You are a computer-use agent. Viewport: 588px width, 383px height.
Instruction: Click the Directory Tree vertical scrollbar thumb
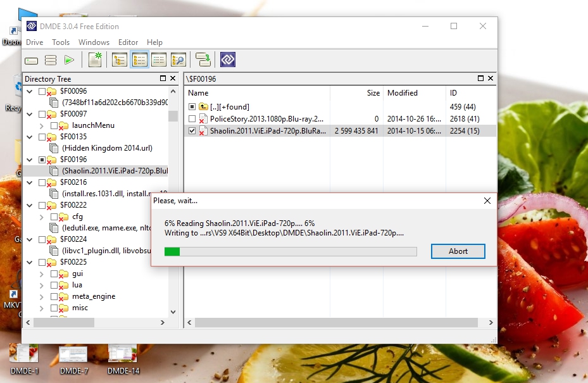coord(173,116)
